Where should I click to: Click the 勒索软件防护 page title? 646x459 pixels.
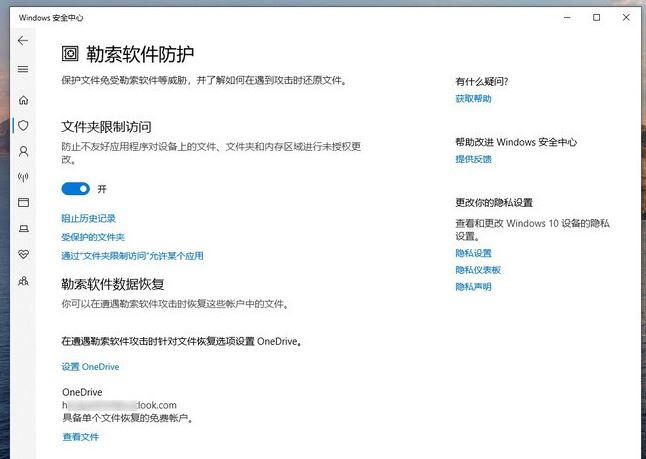(x=140, y=54)
